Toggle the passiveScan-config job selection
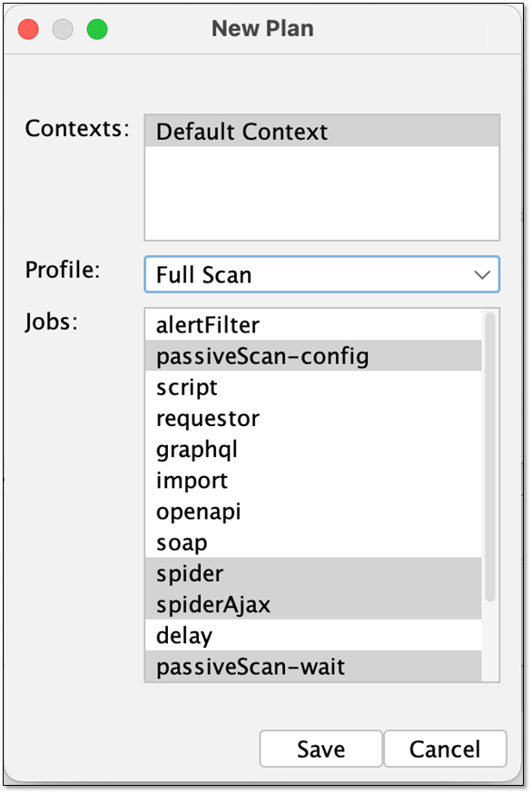 tap(313, 355)
